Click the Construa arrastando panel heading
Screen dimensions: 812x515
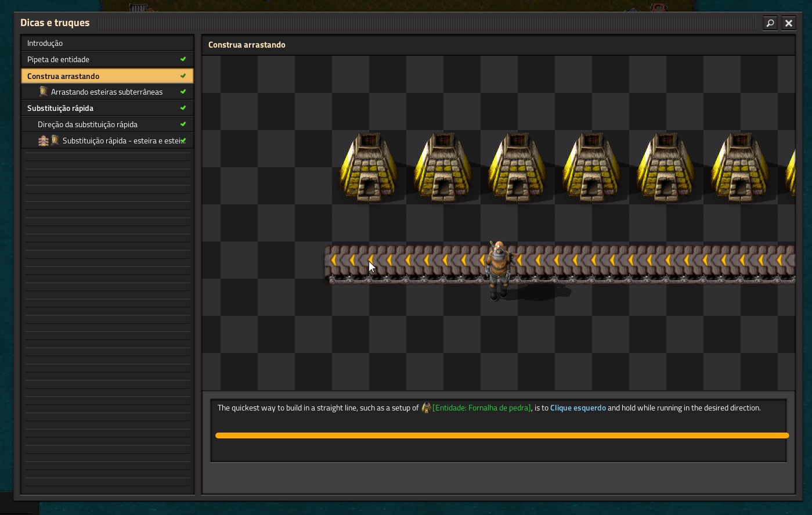(x=247, y=45)
